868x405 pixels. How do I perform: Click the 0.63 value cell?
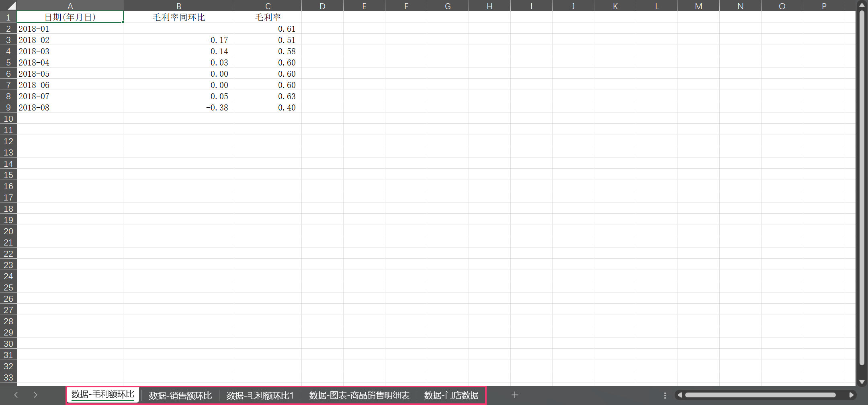coord(268,96)
